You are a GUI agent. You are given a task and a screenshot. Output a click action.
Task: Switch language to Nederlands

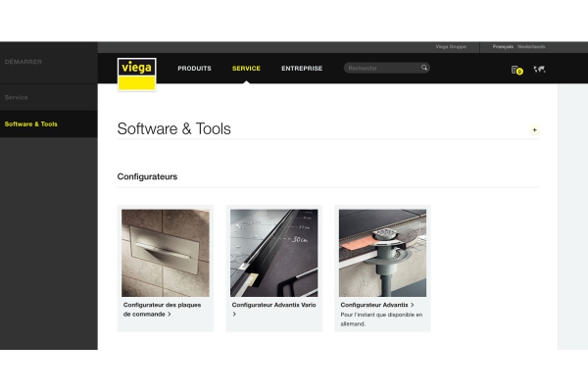531,46
